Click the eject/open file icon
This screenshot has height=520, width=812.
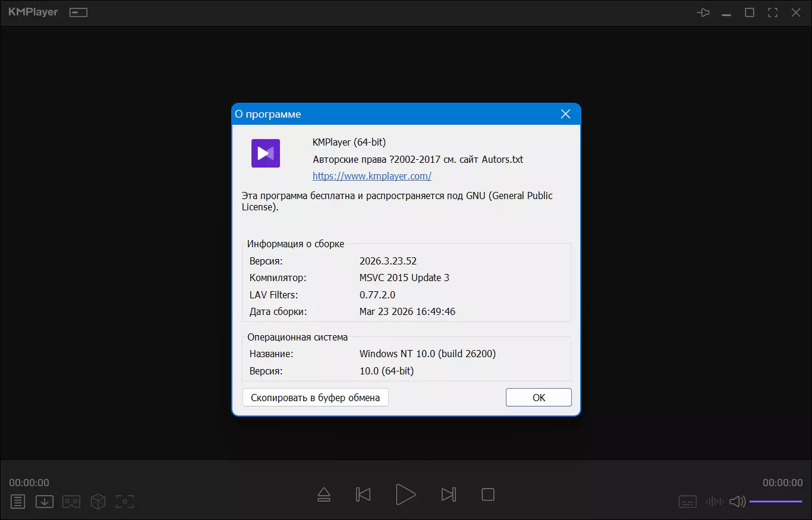pyautogui.click(x=324, y=494)
